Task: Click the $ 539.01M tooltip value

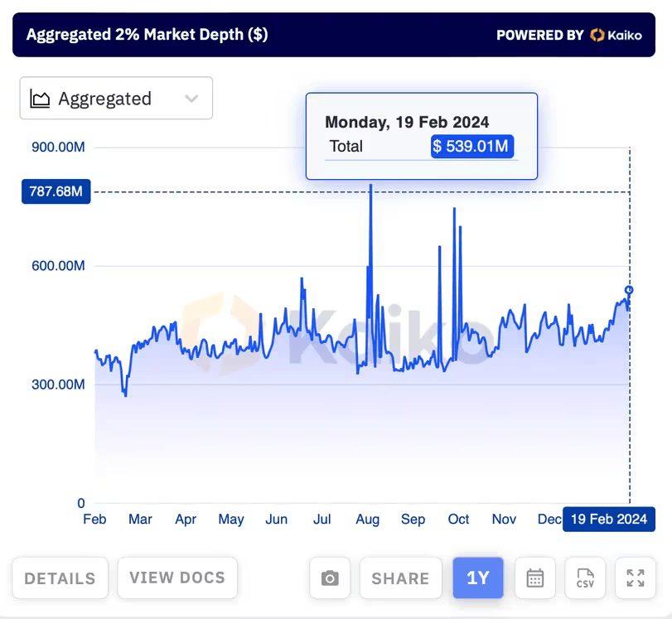Action: coord(472,147)
